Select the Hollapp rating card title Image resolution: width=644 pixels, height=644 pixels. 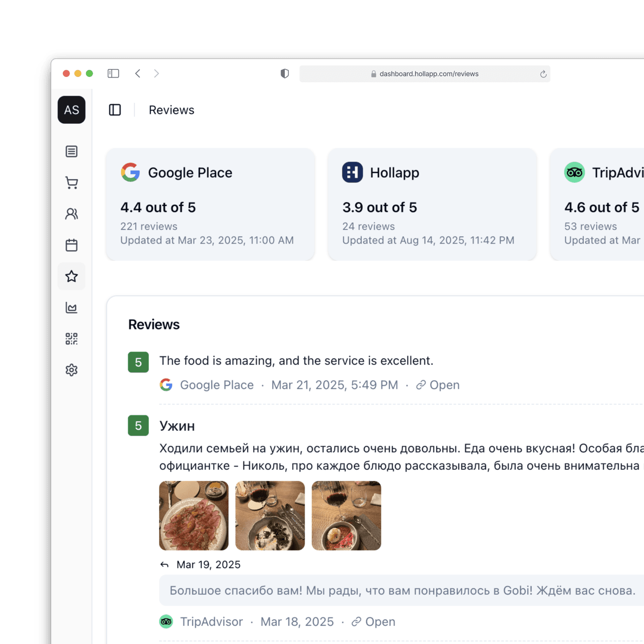tap(394, 173)
